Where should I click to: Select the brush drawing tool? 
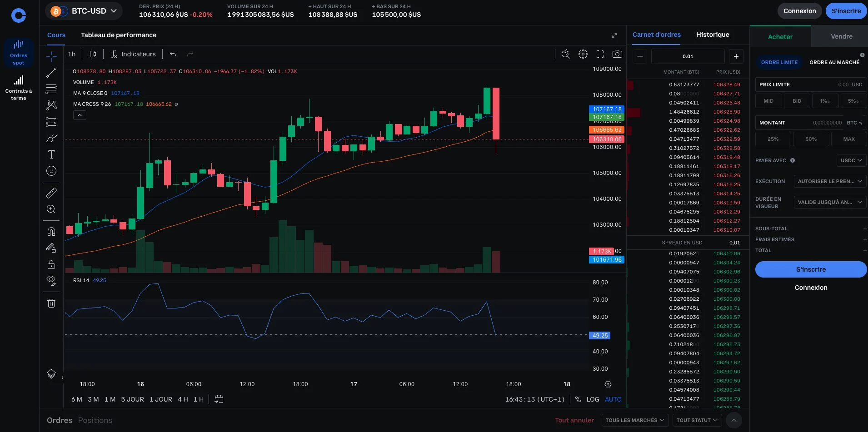pyautogui.click(x=51, y=138)
